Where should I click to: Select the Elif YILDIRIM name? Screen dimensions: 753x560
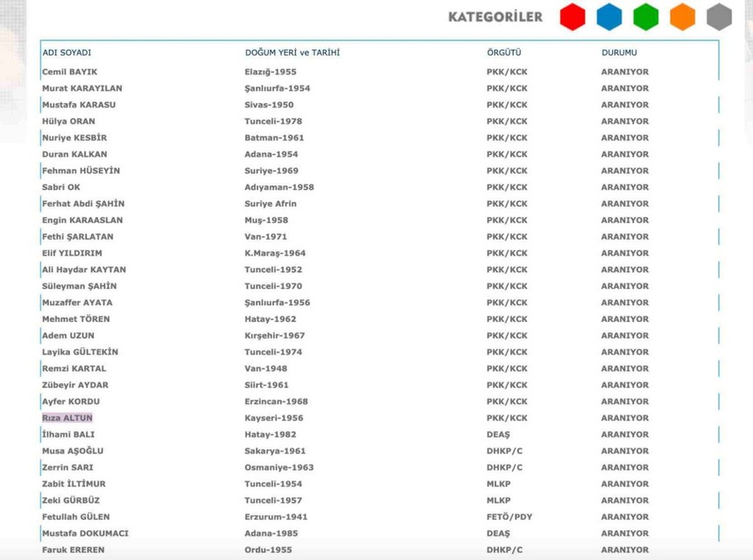coord(72,253)
